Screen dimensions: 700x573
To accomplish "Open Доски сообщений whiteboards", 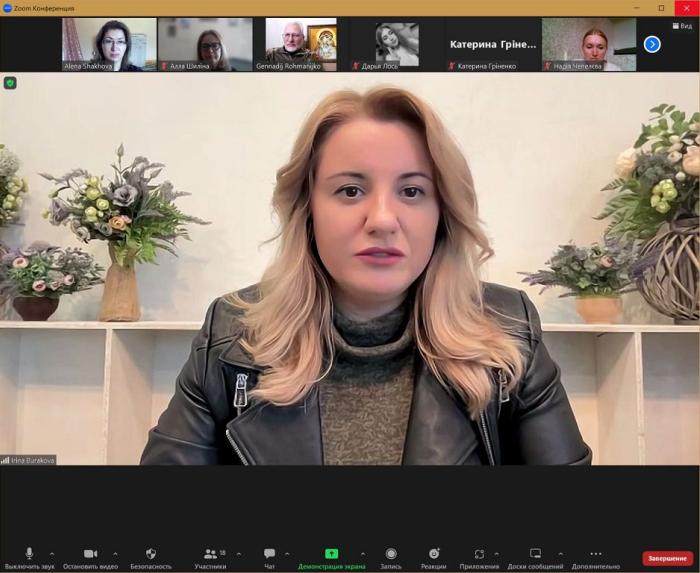I will tap(535, 555).
